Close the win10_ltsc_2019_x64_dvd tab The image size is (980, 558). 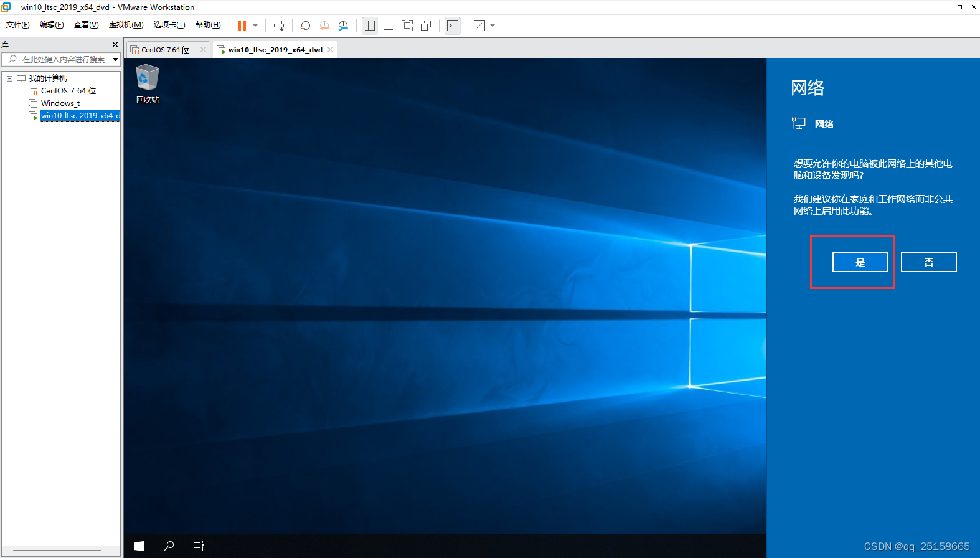click(330, 50)
